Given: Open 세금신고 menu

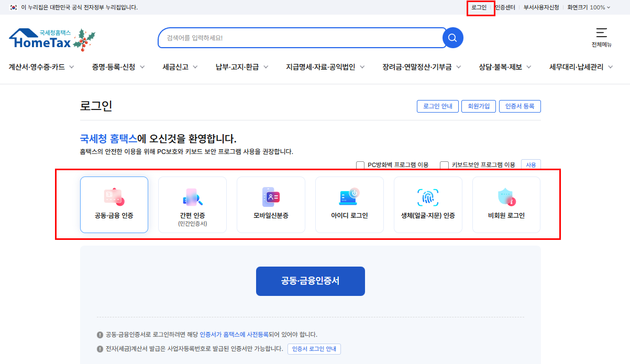Looking at the screenshot, I should [175, 67].
